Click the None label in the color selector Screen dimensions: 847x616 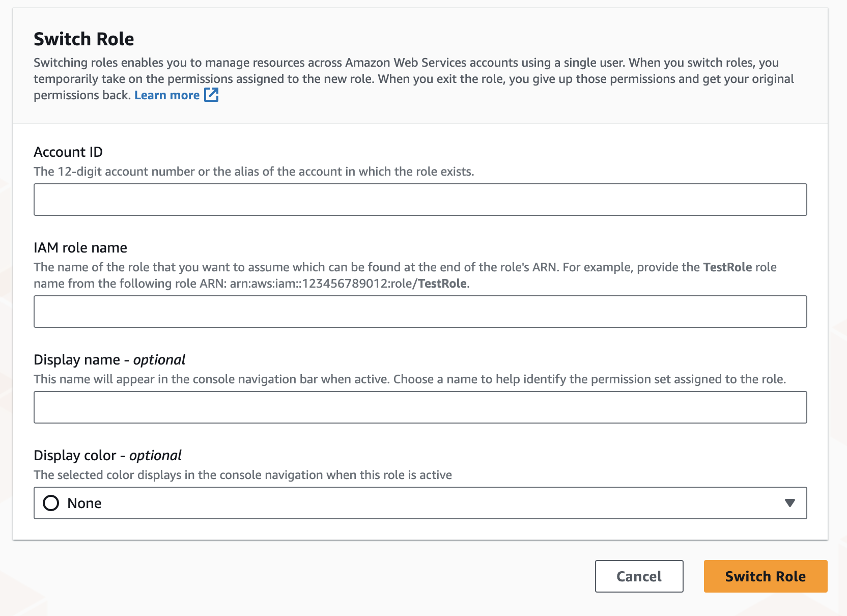(84, 503)
